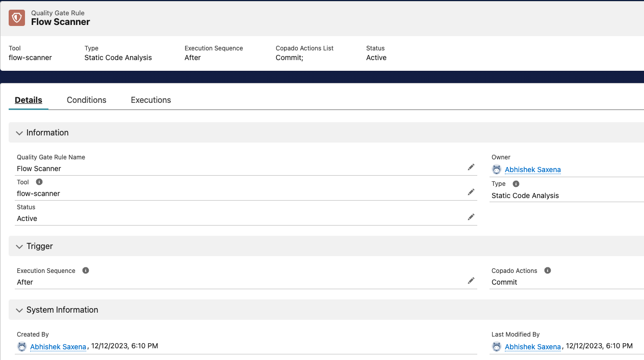Click the Quality Gate Rule shield icon
Viewport: 644px width, 360px height.
coord(17,18)
